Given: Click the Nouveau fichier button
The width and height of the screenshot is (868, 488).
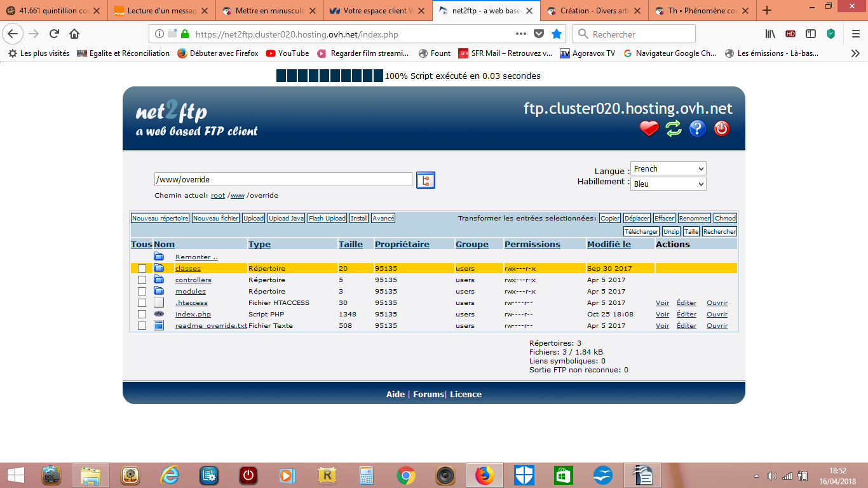Looking at the screenshot, I should (x=215, y=218).
